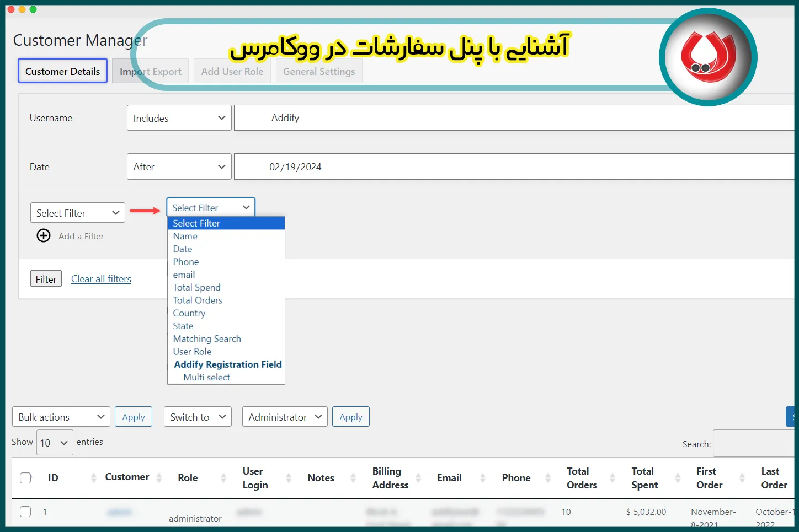Open the Date After condition dropdown

tap(179, 166)
